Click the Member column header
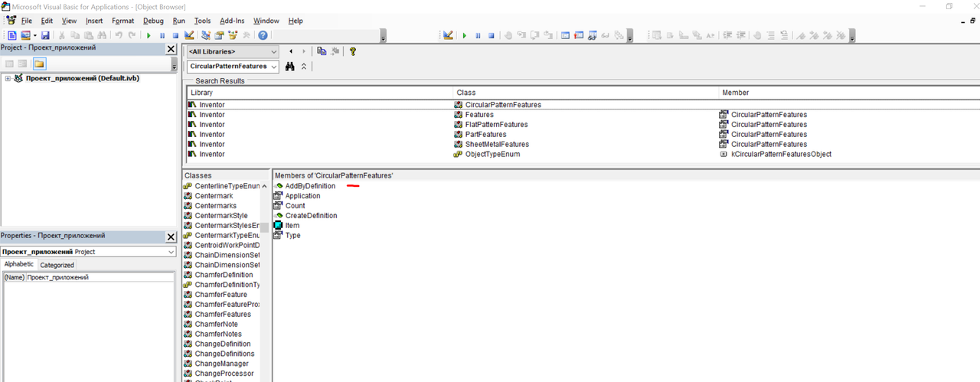 tap(849, 93)
